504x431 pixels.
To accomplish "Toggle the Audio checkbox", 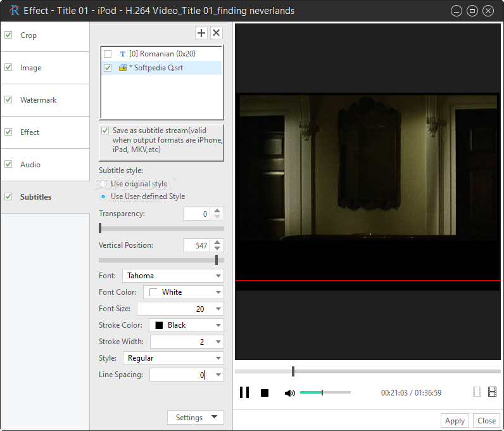I will coord(8,164).
